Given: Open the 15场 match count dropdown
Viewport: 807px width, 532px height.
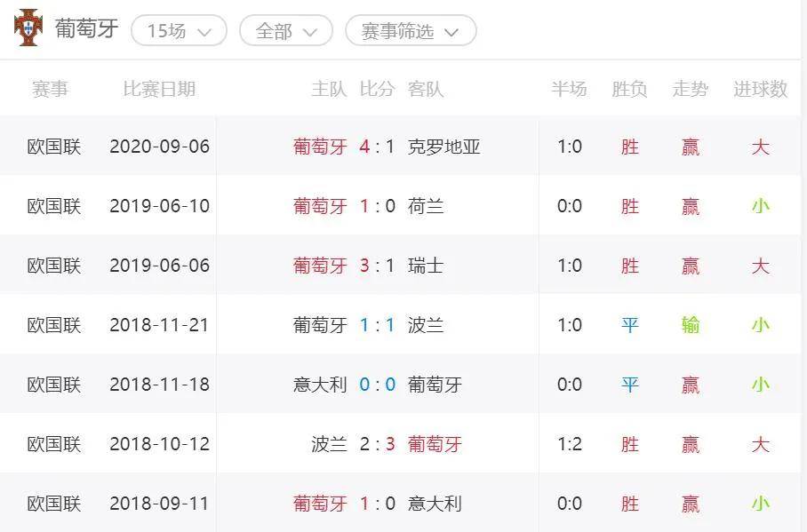Looking at the screenshot, I should pos(180,30).
